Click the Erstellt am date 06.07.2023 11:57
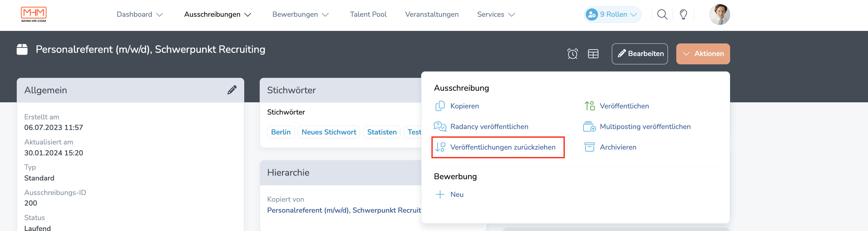This screenshot has width=868, height=231. click(53, 127)
